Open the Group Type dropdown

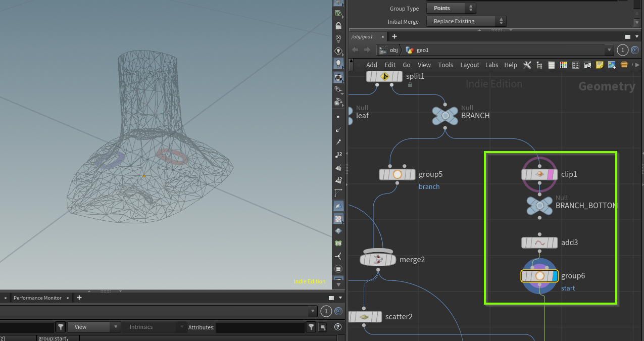[451, 8]
